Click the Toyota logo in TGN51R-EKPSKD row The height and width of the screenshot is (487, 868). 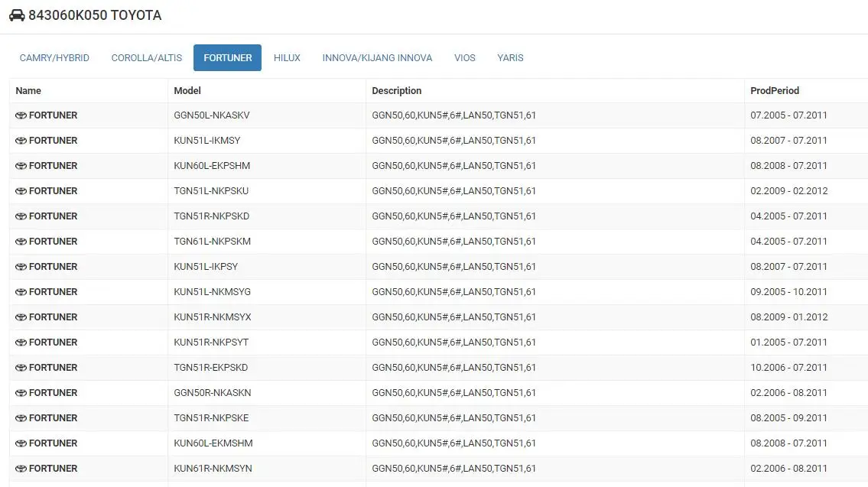click(21, 368)
